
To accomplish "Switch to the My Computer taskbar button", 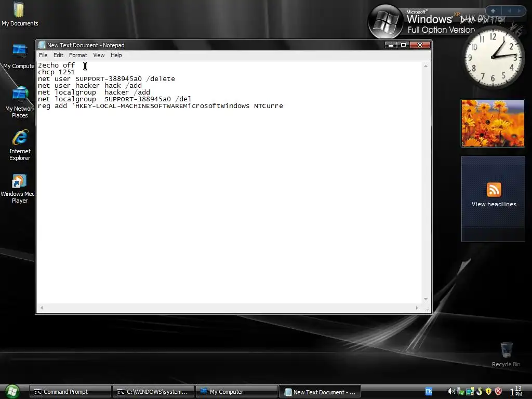I will pos(237,392).
